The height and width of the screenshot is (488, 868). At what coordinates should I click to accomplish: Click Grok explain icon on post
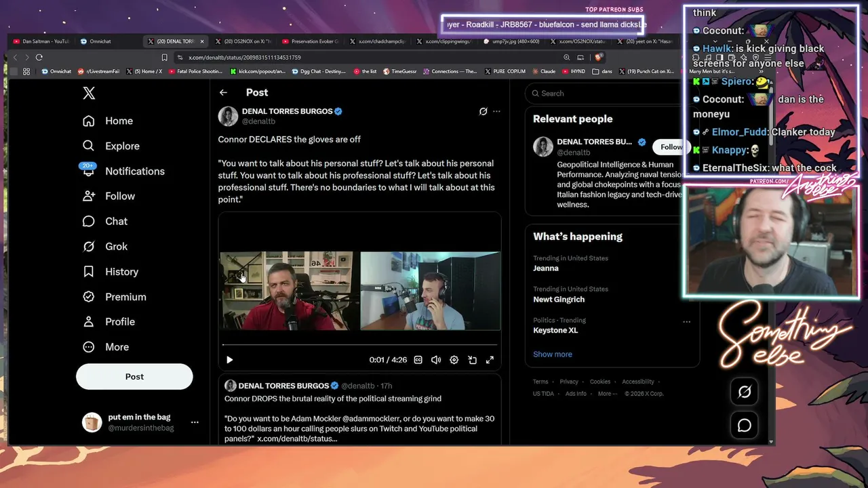[x=483, y=111]
